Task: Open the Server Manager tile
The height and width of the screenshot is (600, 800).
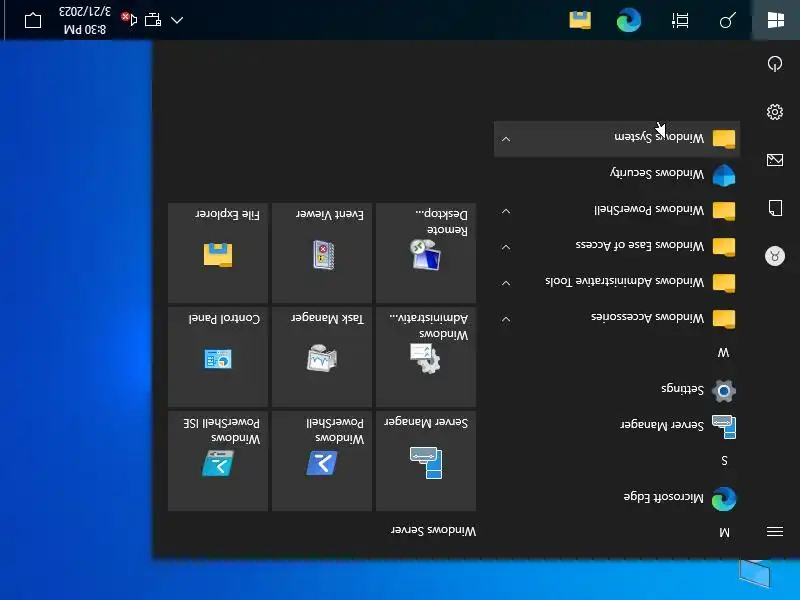Action: click(x=426, y=461)
